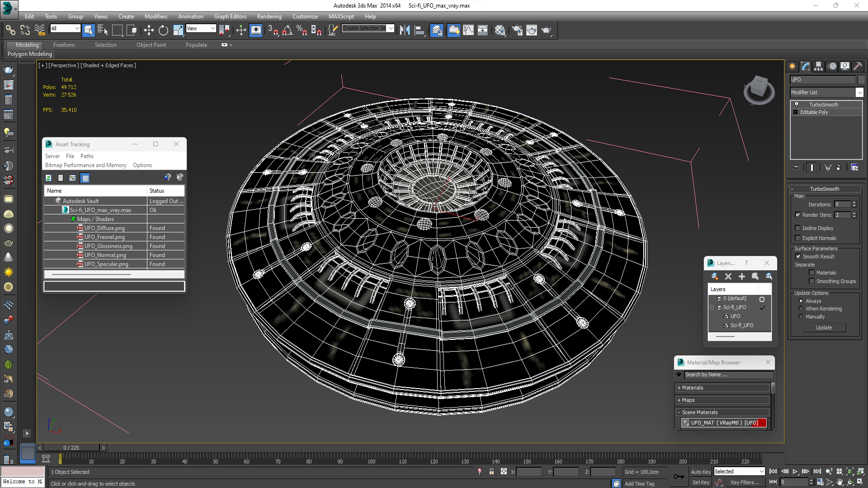
Task: Switch to the Freeform ribbon tab
Action: (x=64, y=45)
